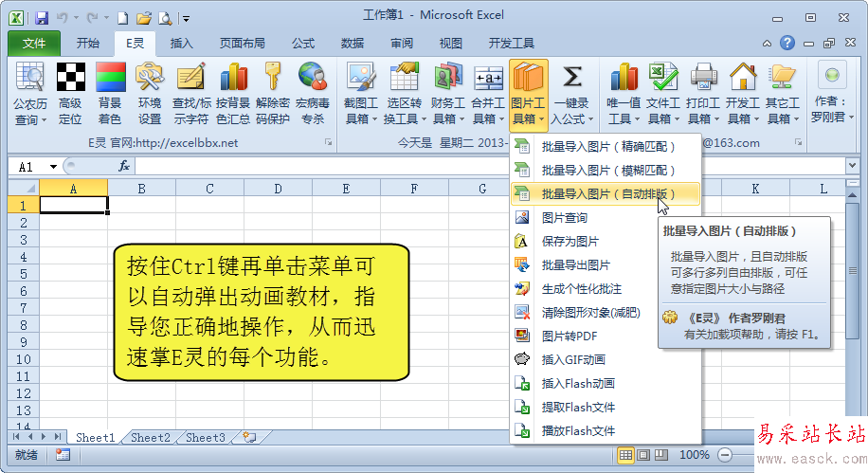Click the macro record icon in status bar
This screenshot has width=868, height=473.
pos(63,455)
